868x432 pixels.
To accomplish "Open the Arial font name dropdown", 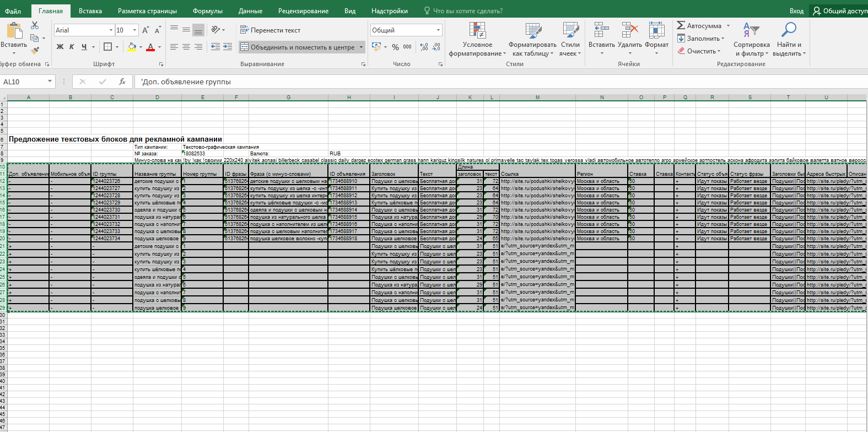I will point(111,30).
